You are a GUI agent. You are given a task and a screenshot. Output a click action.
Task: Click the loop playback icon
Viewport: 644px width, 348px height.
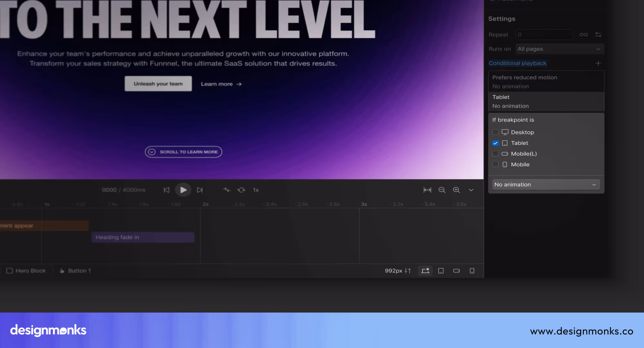241,190
